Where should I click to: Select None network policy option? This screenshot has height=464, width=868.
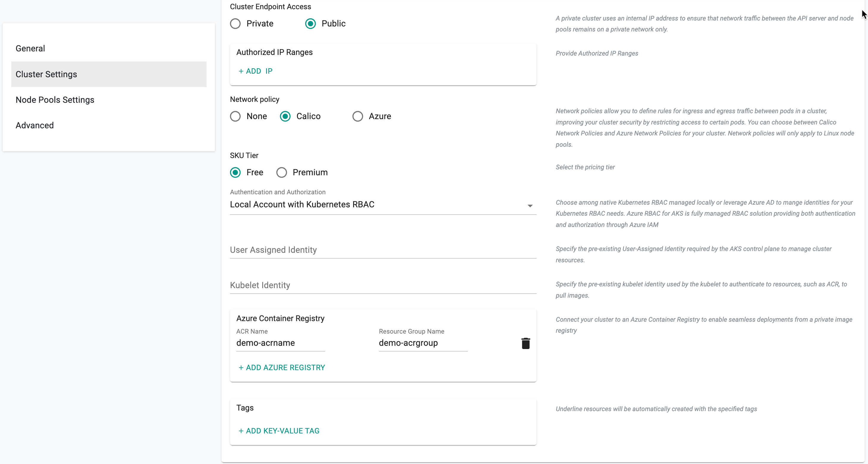235,116
